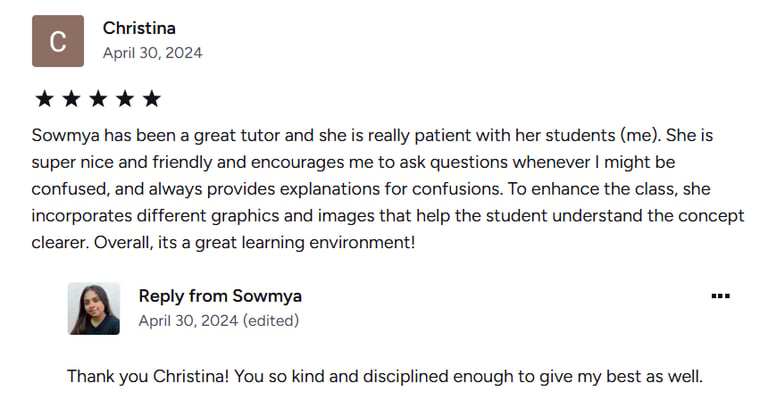This screenshot has width=768, height=408.
Task: Click Christina's brown 'C' avatar
Action: tap(58, 41)
